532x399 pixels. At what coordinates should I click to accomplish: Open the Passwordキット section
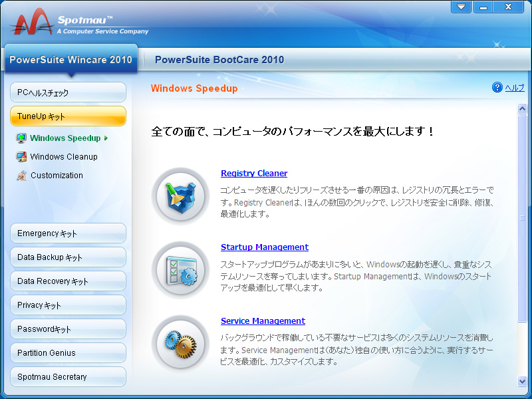[68, 329]
